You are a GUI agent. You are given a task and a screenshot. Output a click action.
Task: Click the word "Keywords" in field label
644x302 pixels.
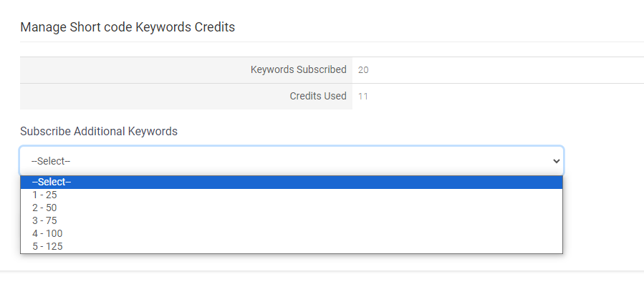(153, 131)
